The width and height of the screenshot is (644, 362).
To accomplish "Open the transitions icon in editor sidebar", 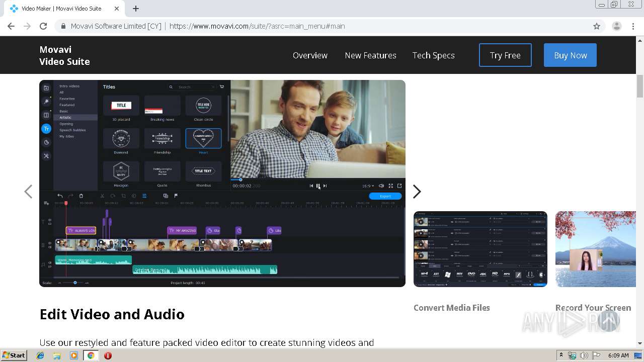I will pos(46,115).
